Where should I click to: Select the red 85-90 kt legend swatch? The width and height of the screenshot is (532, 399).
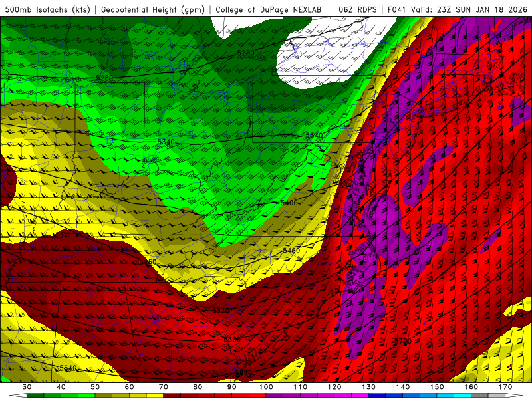pyautogui.click(x=223, y=396)
